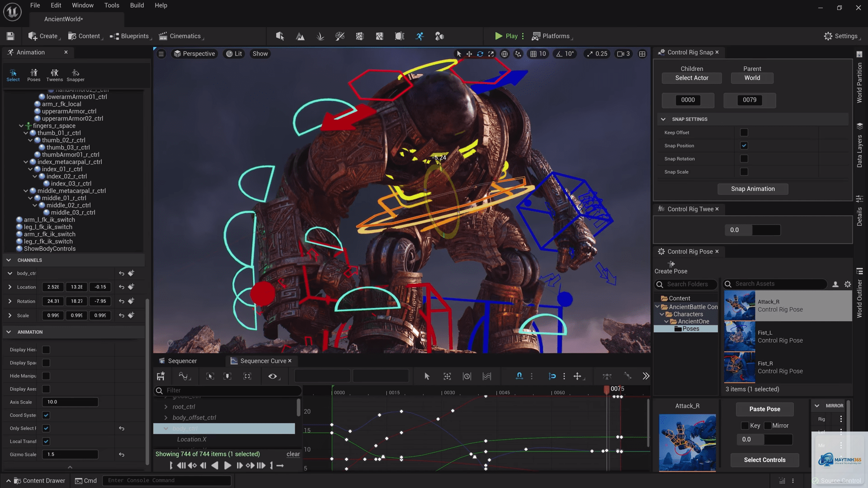Image resolution: width=868 pixels, height=488 pixels.
Task: Click the Search Assets field
Action: click(x=775, y=284)
